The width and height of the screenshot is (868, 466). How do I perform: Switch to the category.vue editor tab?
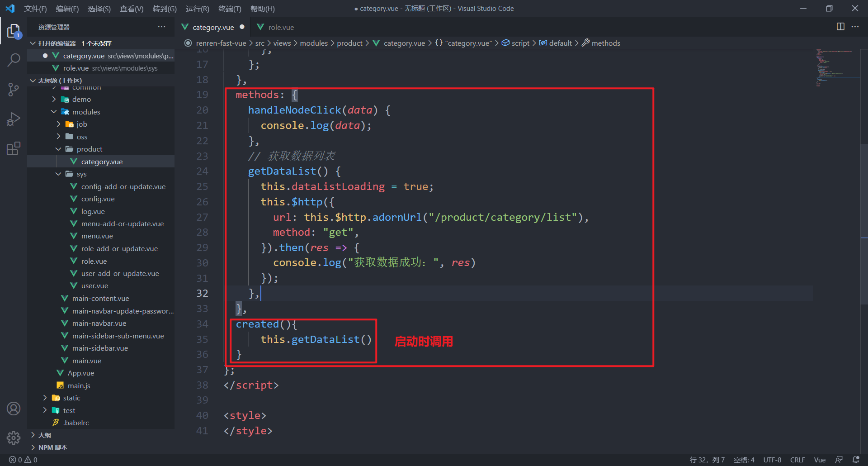pos(213,27)
